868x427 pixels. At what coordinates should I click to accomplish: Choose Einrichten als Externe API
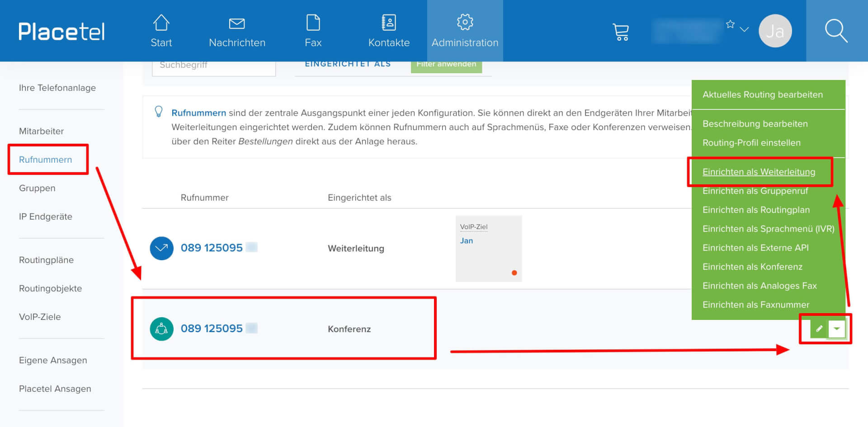pyautogui.click(x=755, y=248)
